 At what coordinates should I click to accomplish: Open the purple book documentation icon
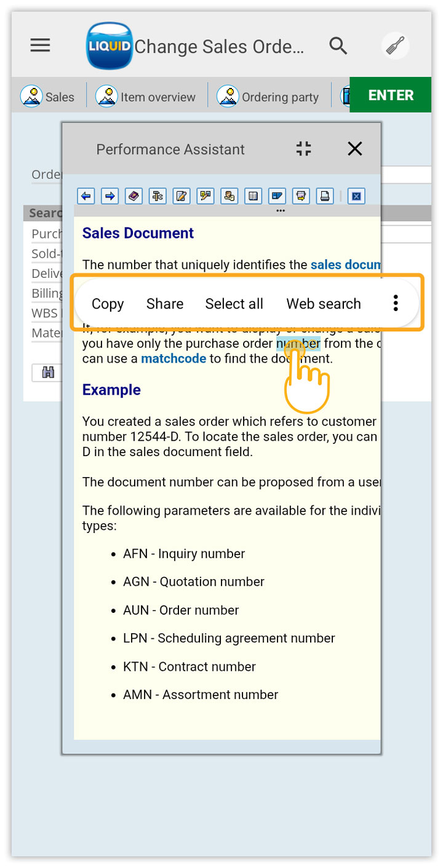[134, 196]
